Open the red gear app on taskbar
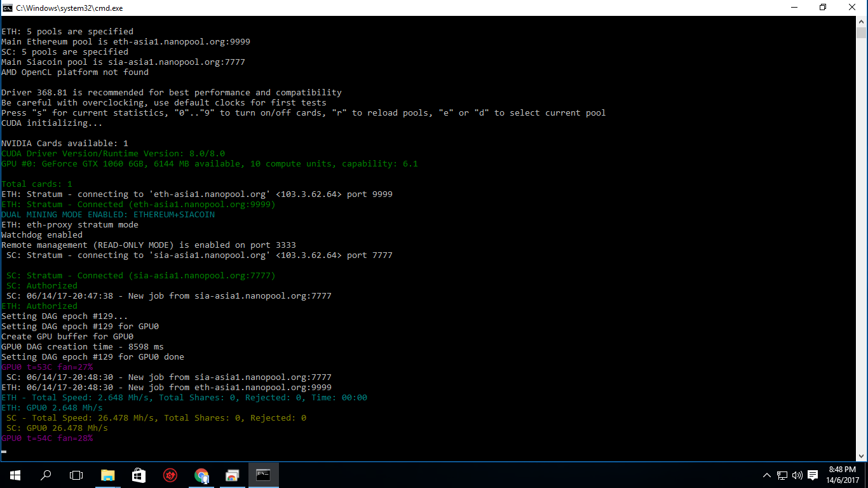The height and width of the screenshot is (488, 868). (170, 475)
